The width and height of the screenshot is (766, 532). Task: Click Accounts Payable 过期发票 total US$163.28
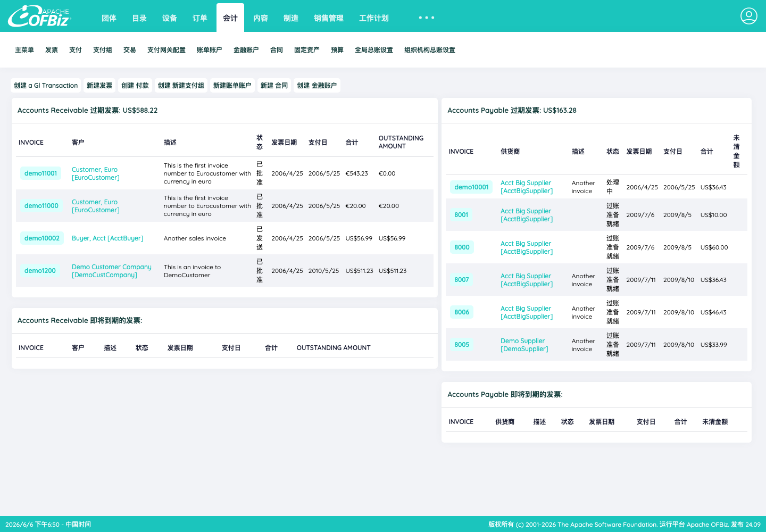pos(560,111)
